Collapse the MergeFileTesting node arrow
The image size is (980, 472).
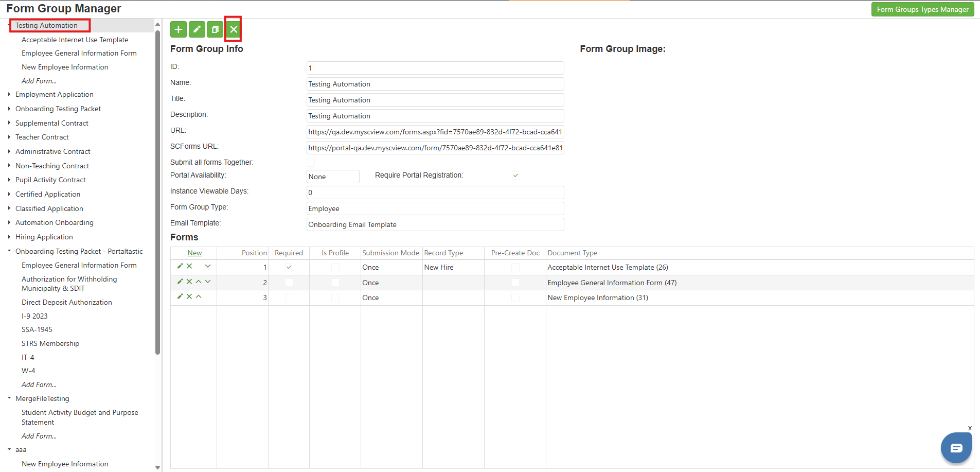(x=9, y=398)
